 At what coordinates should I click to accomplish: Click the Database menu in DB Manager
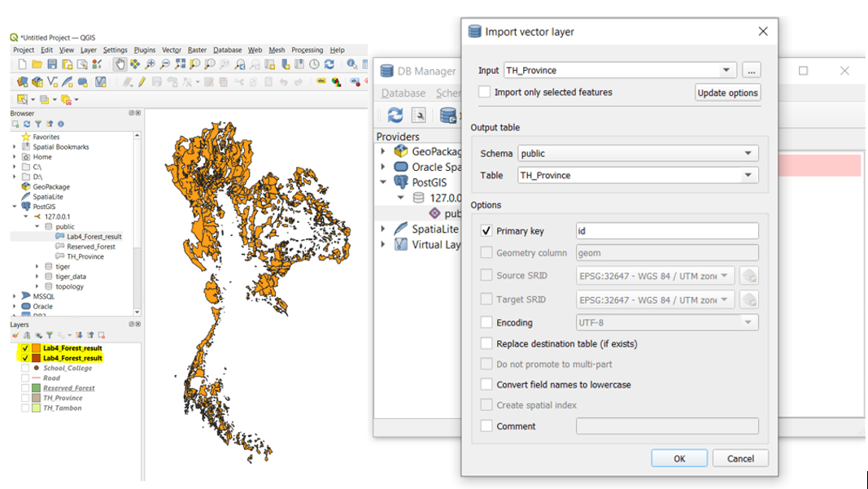[403, 93]
